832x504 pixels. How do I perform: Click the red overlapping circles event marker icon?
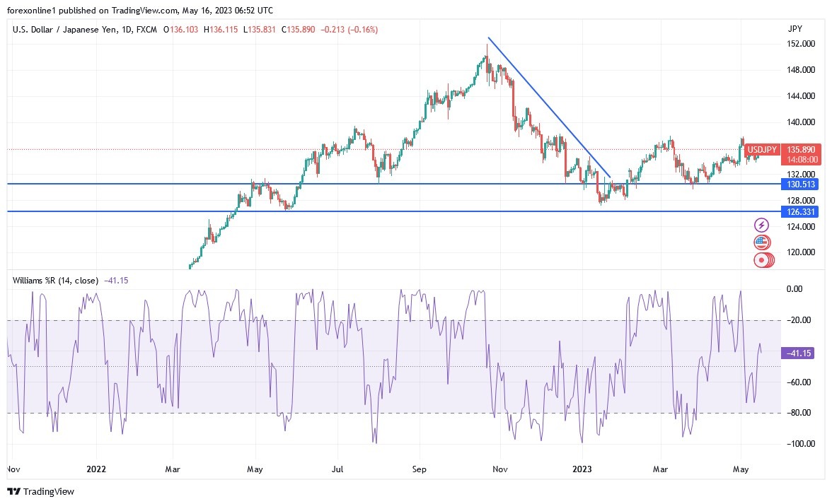(x=761, y=259)
